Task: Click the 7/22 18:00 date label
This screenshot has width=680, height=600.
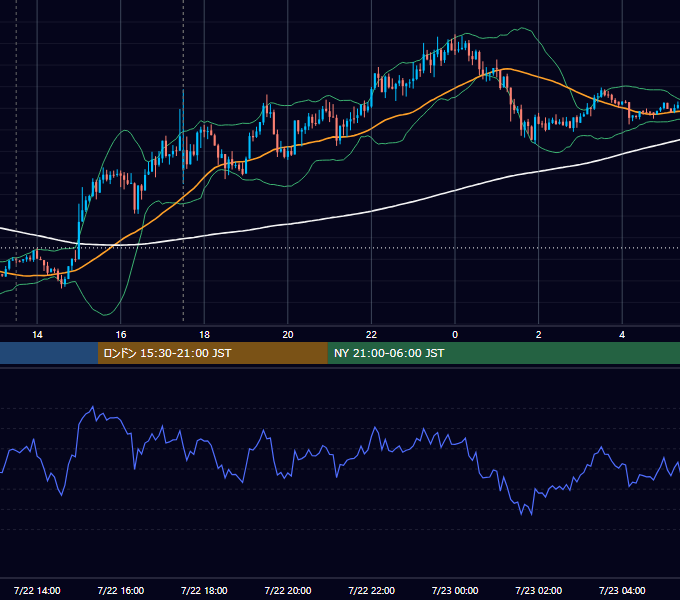Action: point(204,590)
